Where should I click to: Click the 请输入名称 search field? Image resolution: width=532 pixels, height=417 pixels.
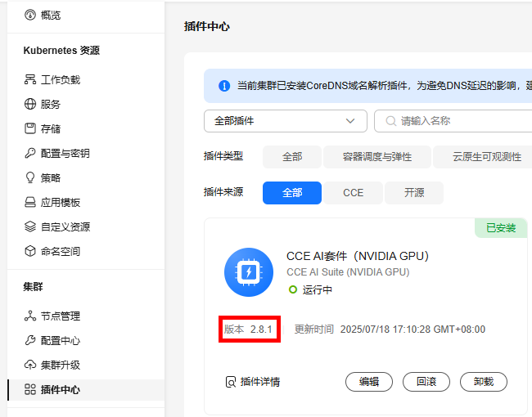453,121
